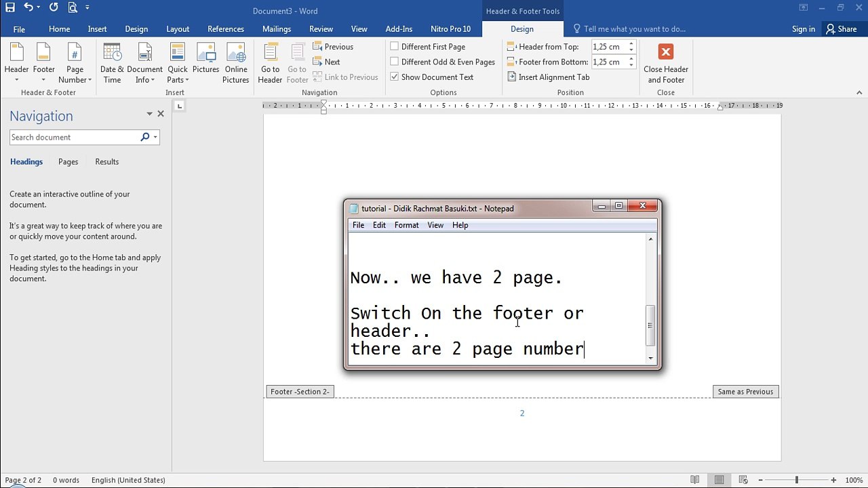Click the page number 2 in footer
Viewport: 868px width, 488px height.
[x=522, y=413]
